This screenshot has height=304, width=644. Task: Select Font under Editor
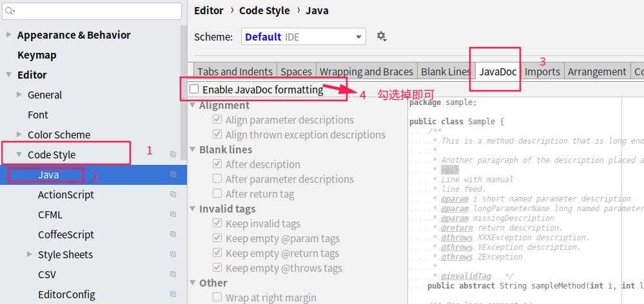[38, 115]
